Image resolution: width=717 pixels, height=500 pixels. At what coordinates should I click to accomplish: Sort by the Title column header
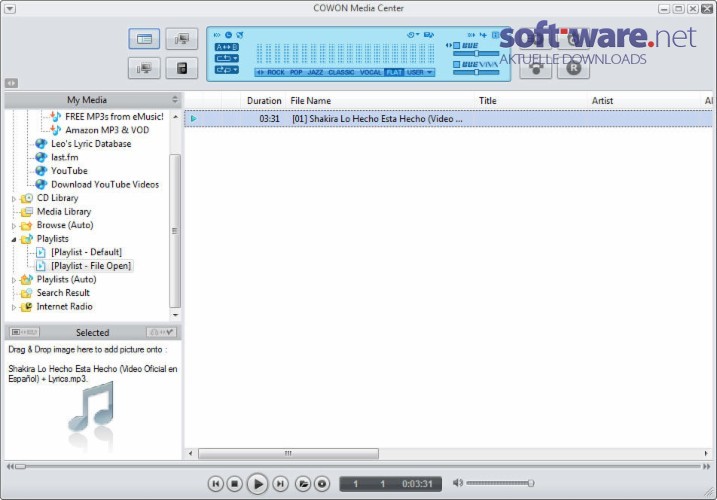(487, 101)
